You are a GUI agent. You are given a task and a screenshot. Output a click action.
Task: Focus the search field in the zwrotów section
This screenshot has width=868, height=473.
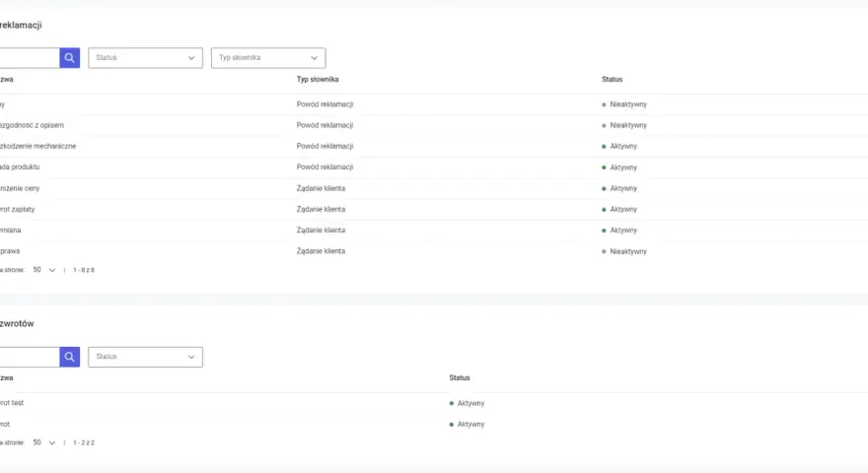coord(30,357)
